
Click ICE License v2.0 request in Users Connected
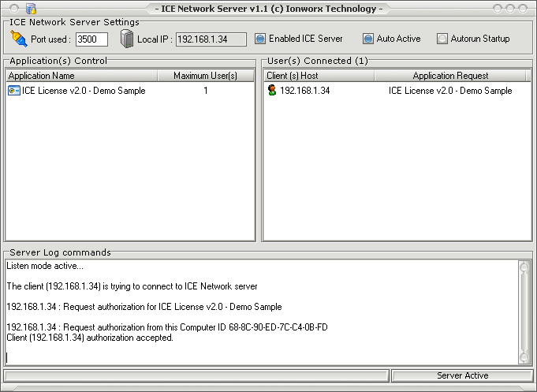(450, 91)
